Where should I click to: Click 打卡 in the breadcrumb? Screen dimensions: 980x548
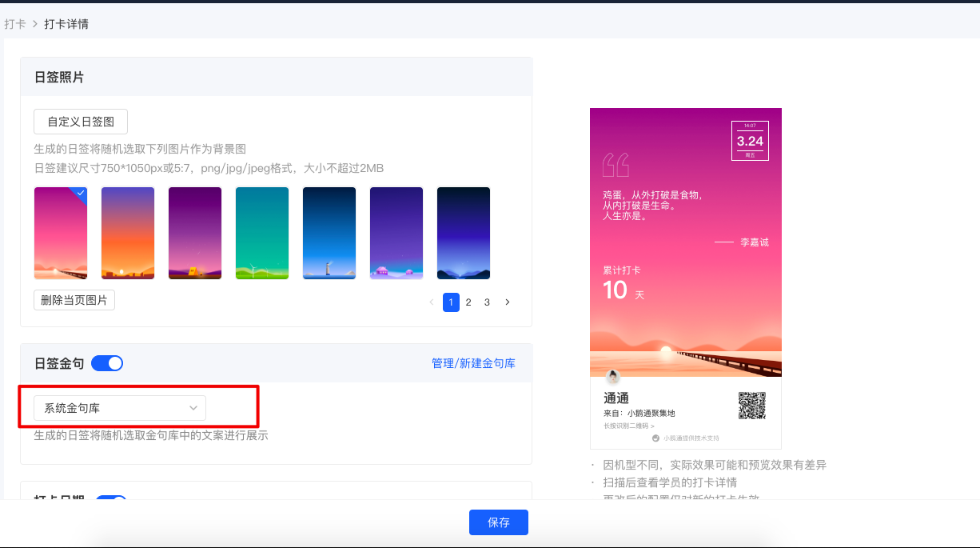(x=15, y=24)
